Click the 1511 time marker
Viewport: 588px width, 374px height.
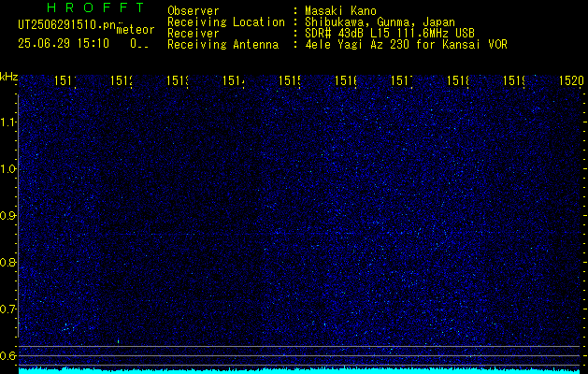pyautogui.click(x=65, y=80)
